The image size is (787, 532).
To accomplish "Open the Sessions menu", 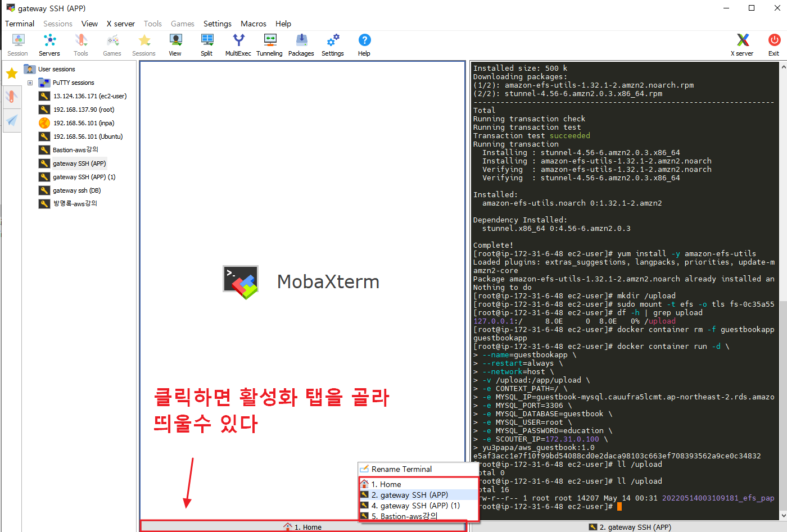I will [58, 24].
